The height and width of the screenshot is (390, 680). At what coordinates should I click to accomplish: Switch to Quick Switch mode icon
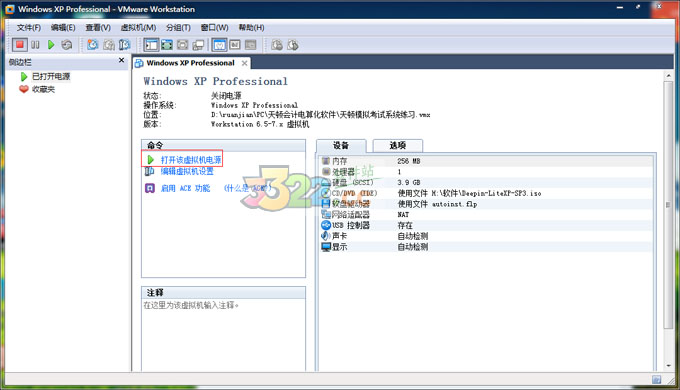pyautogui.click(x=167, y=45)
